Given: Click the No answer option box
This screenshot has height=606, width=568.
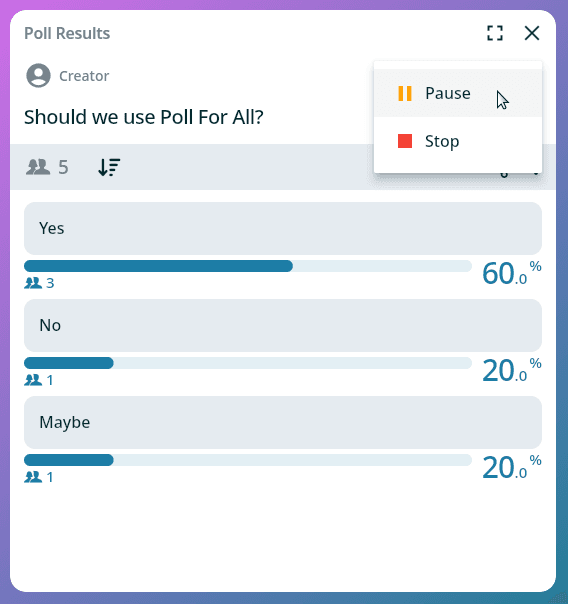Looking at the screenshot, I should click(x=283, y=325).
